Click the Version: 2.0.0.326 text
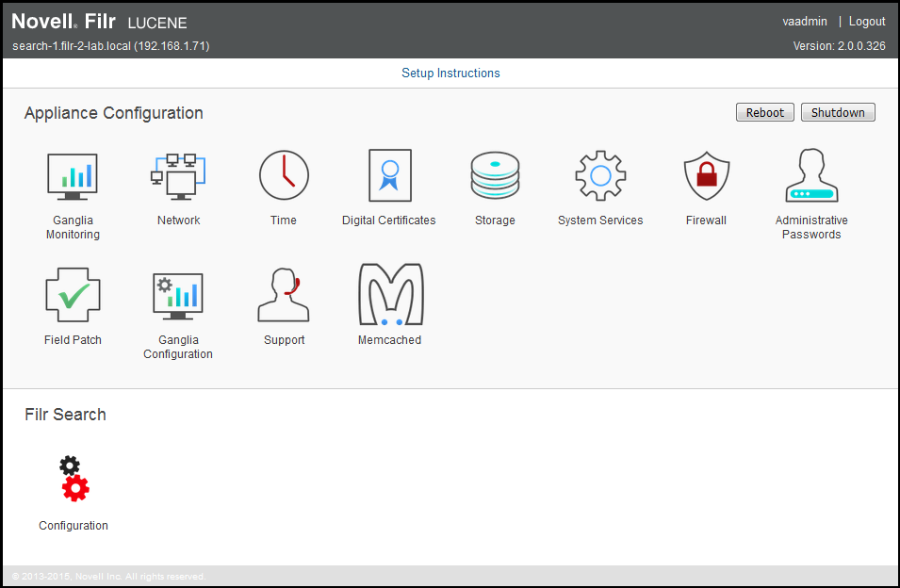 pyautogui.click(x=839, y=46)
